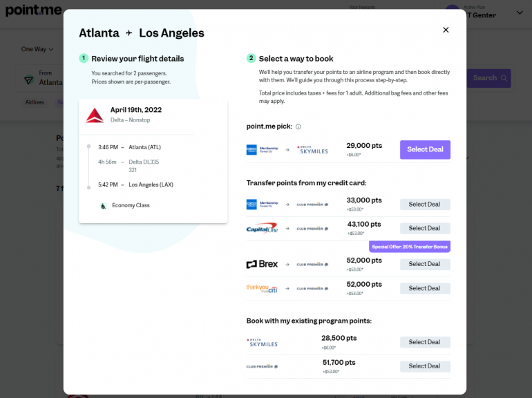Click the Citi ThankYou logo
Viewport: 532px width, 398px height.
click(262, 288)
